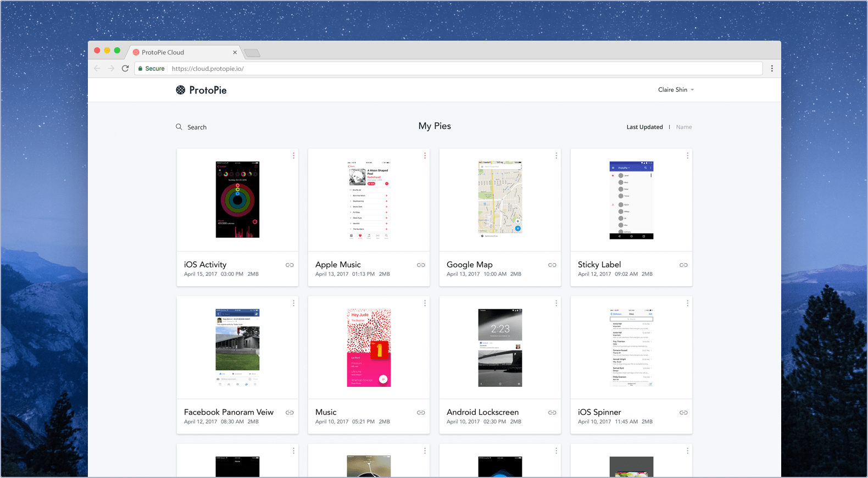
Task: Open the Google Map pie thumbnail
Action: pos(500,198)
